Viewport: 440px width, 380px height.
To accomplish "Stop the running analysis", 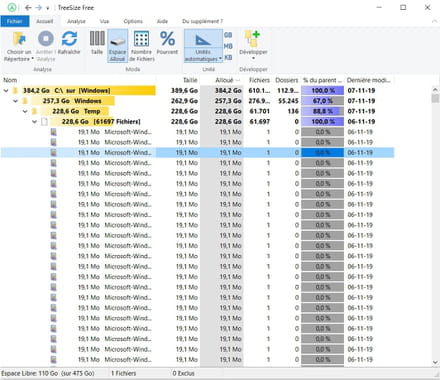I will [46, 46].
